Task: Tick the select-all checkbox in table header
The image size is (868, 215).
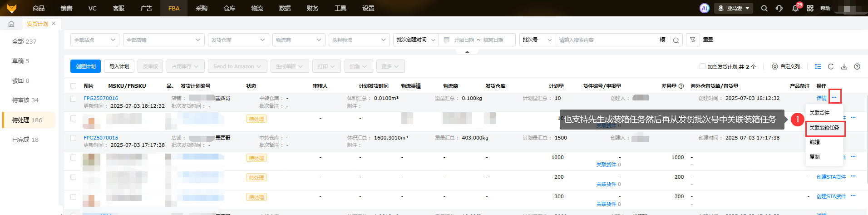Action: (x=73, y=86)
